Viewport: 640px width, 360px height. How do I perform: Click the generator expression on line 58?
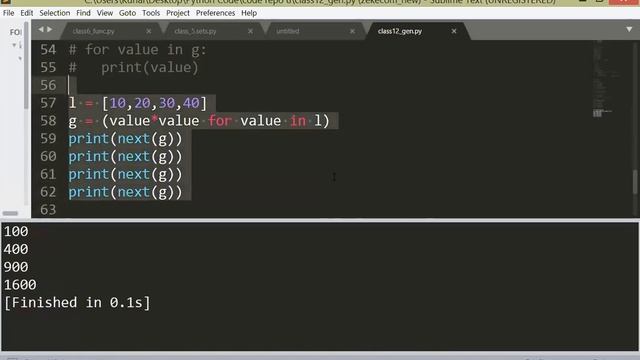pos(215,121)
